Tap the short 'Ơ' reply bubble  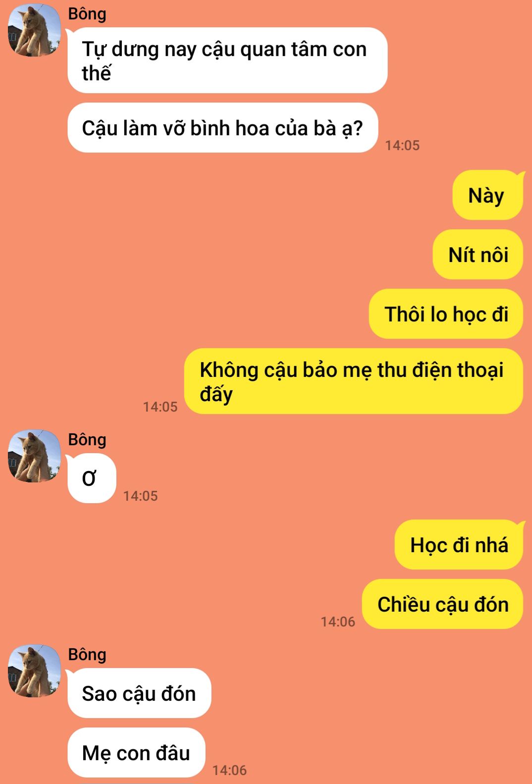92,478
